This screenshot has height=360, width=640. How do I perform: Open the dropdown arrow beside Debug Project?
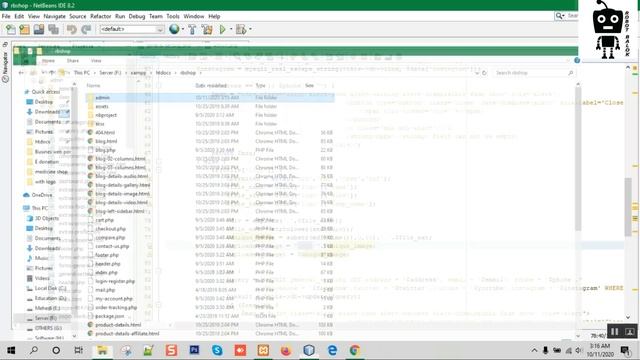[250, 29]
